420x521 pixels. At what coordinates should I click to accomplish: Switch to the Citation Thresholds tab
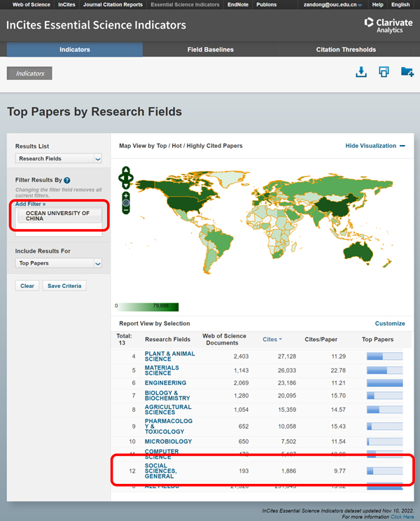(x=346, y=50)
